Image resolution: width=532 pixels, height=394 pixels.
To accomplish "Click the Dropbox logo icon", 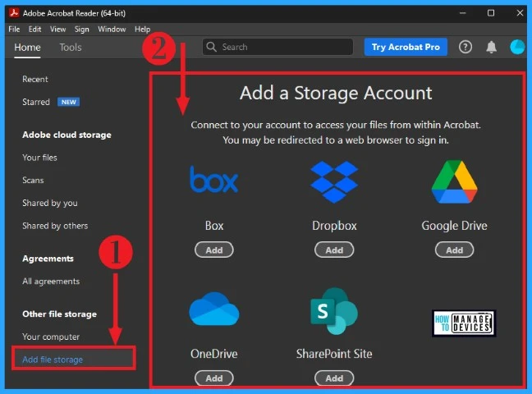I will (x=334, y=181).
